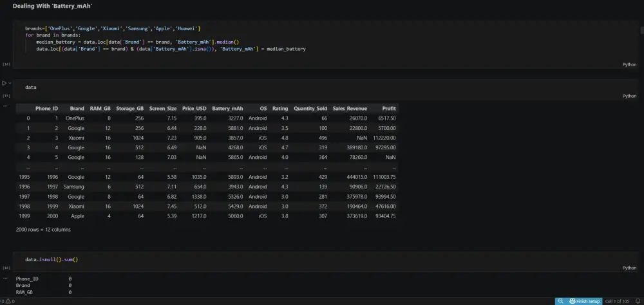
Task: Click the execution count [14] label
Action: 6,64
